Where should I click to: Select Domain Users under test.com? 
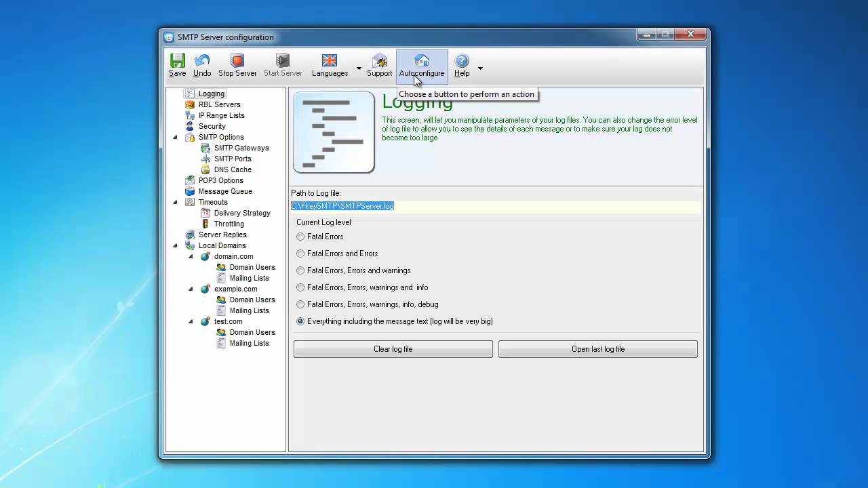252,332
